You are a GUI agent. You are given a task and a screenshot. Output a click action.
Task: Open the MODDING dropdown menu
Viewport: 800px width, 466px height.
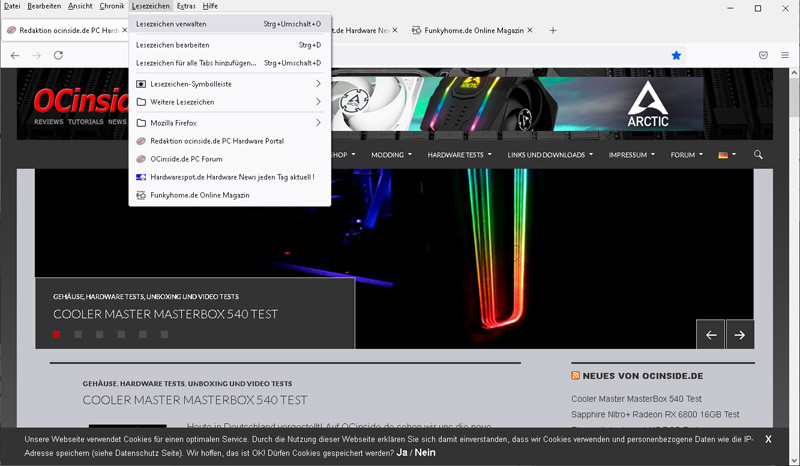(391, 155)
